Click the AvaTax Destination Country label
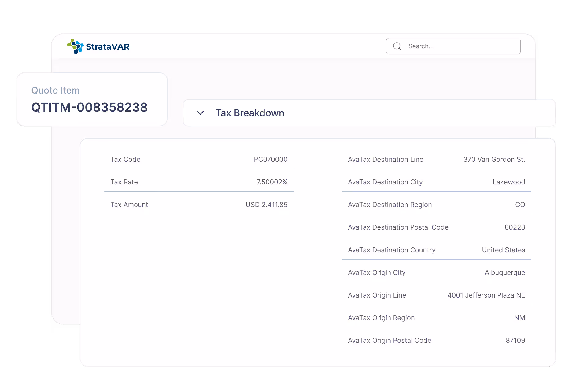 point(392,250)
